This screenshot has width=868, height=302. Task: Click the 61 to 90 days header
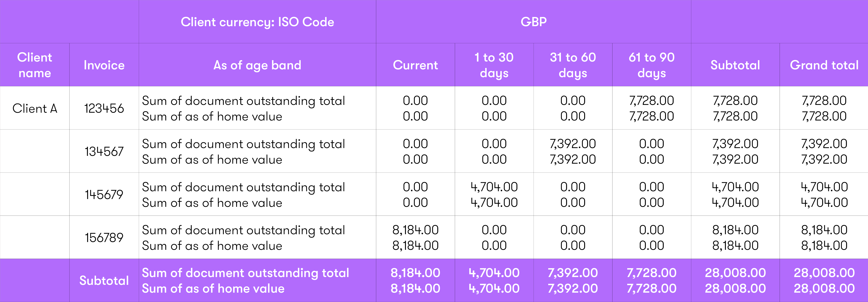click(x=651, y=65)
